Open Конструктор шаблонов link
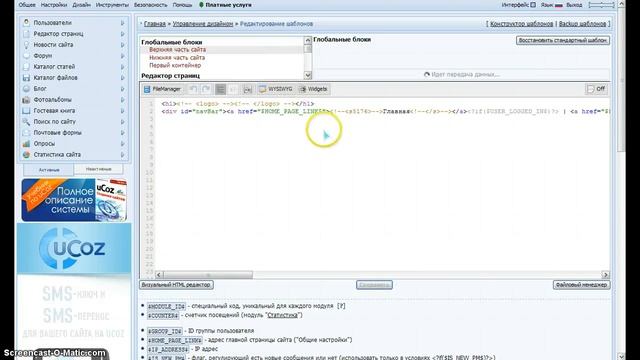The image size is (640, 360). 522,24
